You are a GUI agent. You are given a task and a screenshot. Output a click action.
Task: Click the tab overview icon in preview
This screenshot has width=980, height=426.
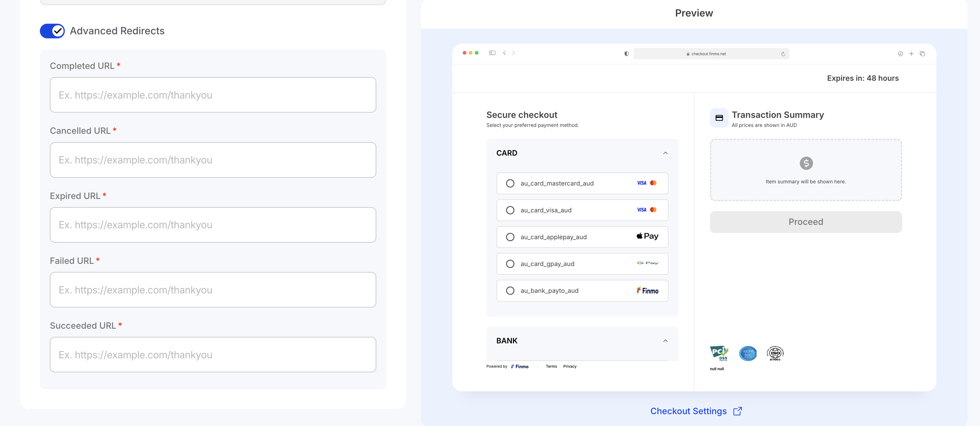[922, 54]
